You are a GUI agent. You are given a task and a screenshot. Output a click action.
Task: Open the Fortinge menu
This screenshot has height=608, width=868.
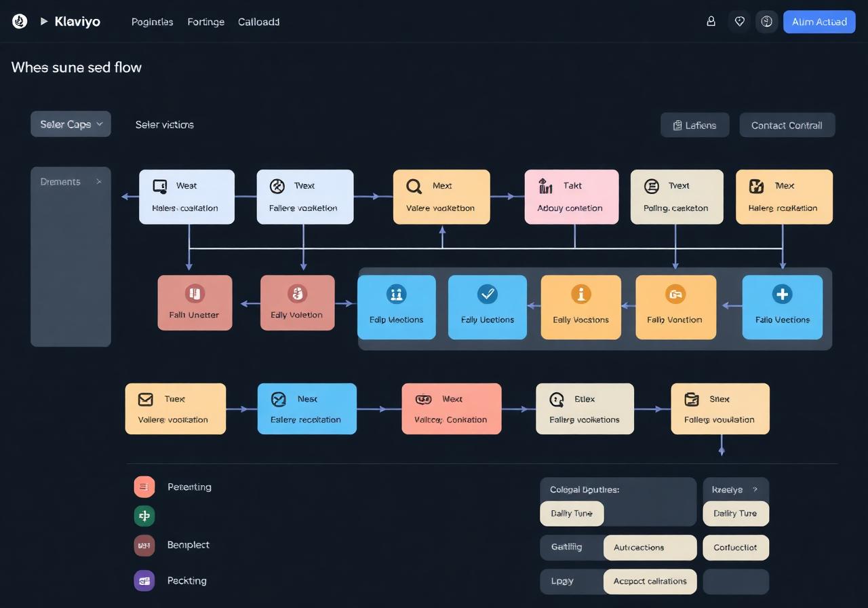coord(205,22)
